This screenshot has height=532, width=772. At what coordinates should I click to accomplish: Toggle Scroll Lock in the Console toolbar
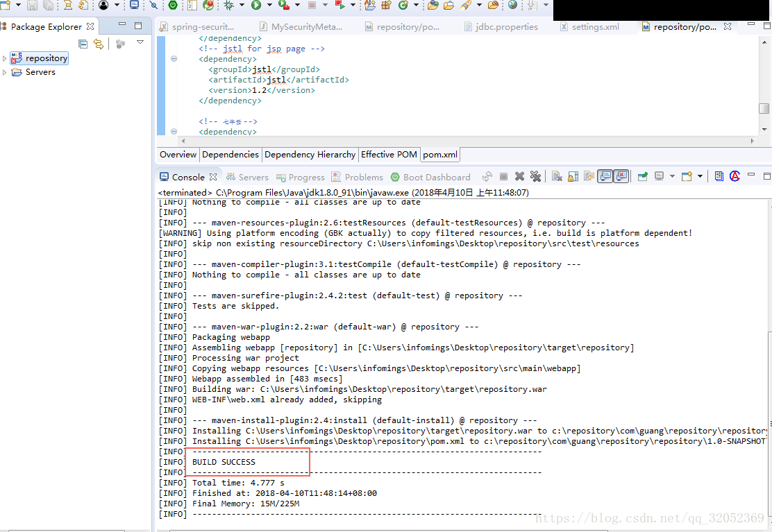[573, 176]
